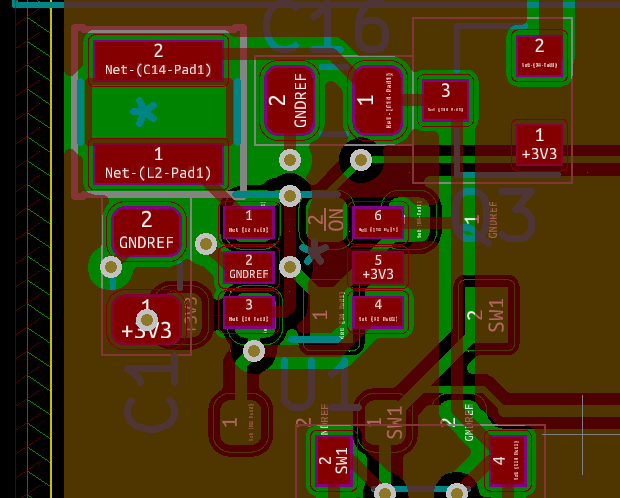Screen dimensions: 620x498
Task: Click via between C1 GNDREF pad and U1 pad 1
Action: tap(206, 244)
